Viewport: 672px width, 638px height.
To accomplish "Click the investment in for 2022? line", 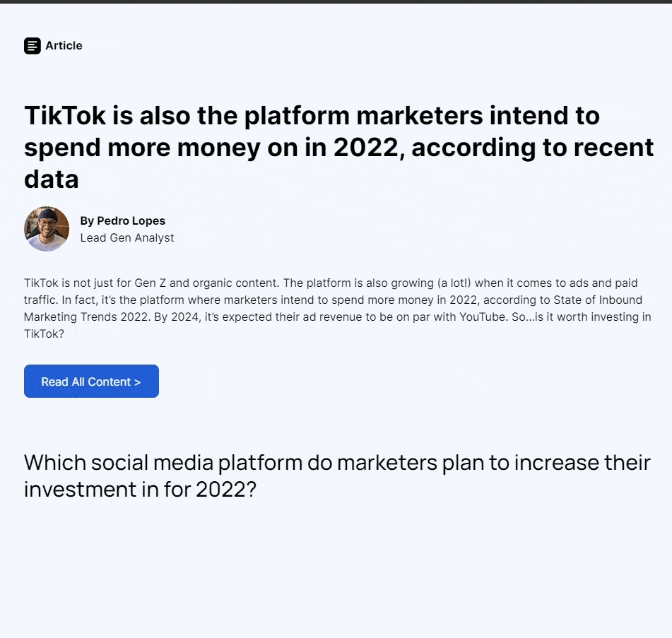I will pyautogui.click(x=140, y=489).
